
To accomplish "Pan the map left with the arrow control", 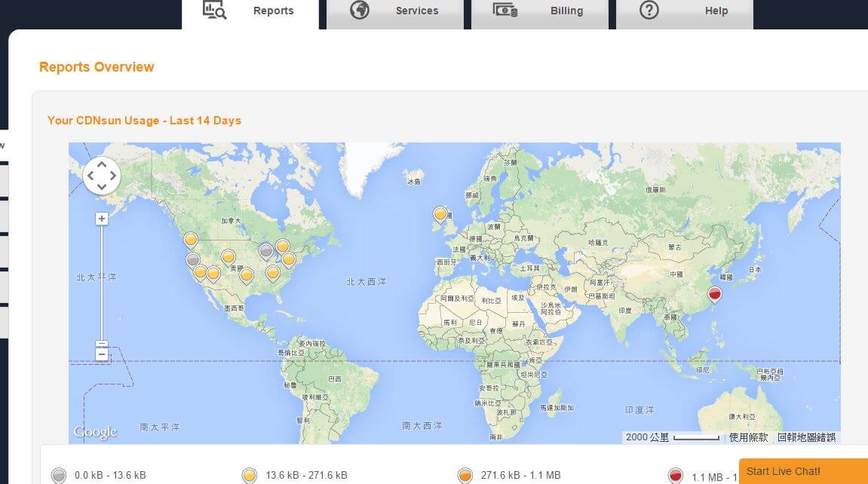I will 90,176.
